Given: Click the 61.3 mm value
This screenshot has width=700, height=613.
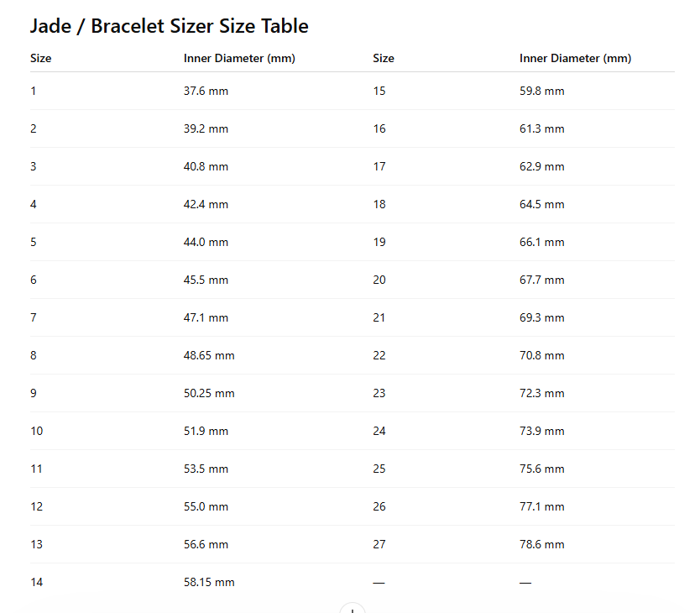Looking at the screenshot, I should coord(541,128).
